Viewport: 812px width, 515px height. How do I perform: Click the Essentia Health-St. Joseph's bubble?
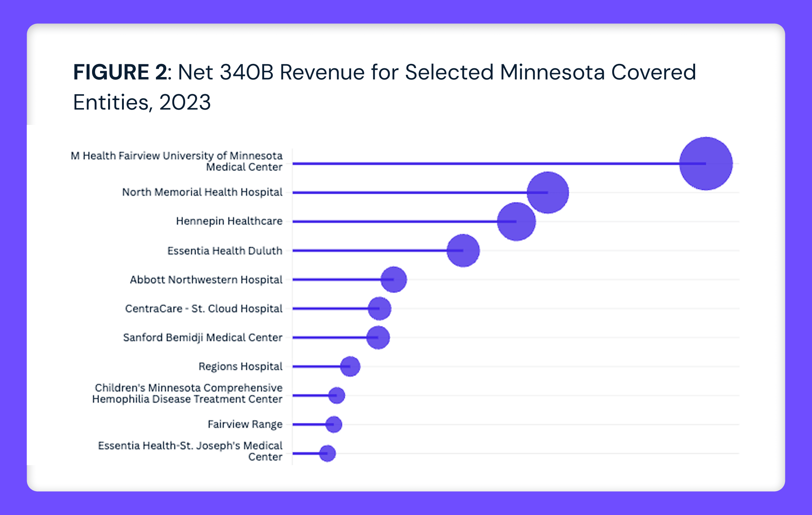click(327, 453)
